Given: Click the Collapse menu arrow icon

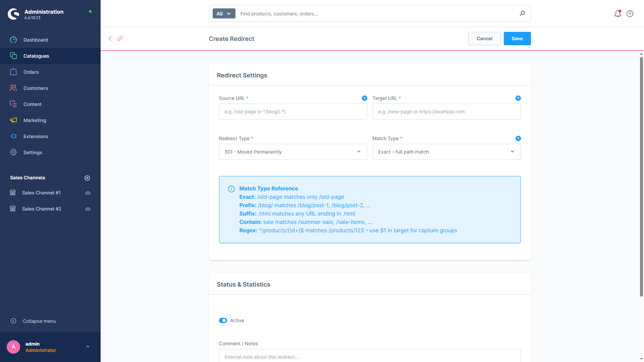Looking at the screenshot, I should (x=13, y=321).
